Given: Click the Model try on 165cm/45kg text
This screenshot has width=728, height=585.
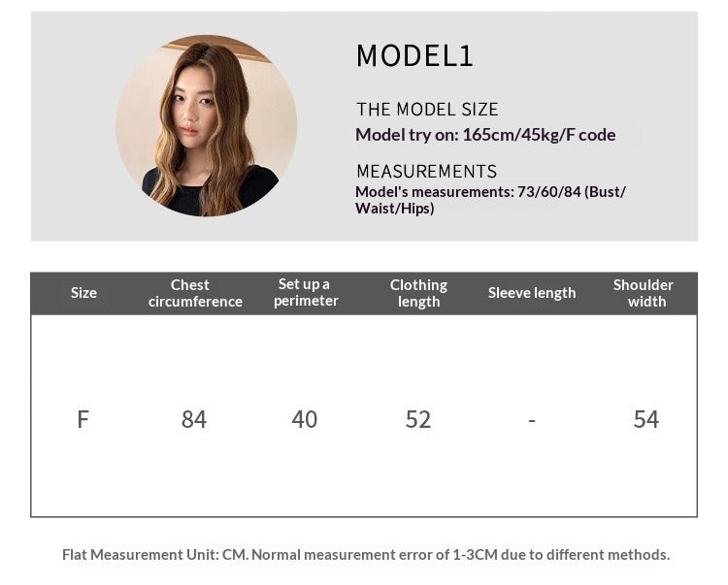Looking at the screenshot, I should coord(485,135).
